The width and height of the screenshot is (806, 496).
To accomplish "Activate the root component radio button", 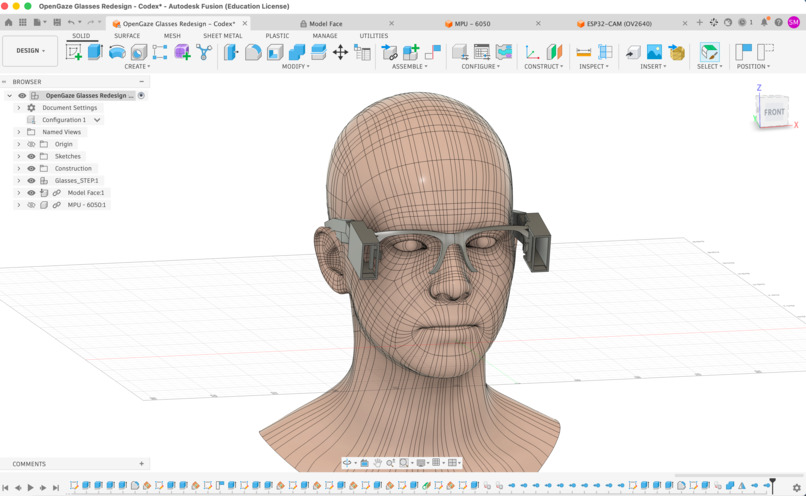I will coord(141,96).
